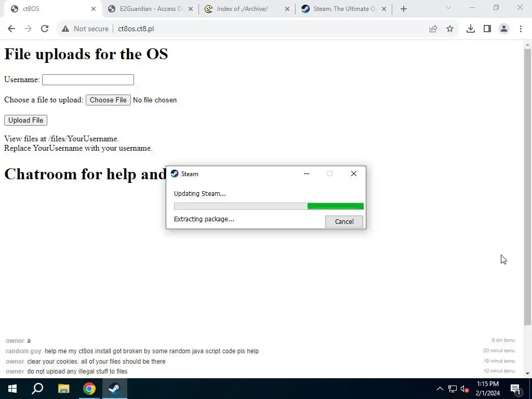Click the Updating Steam progress bar
The image size is (532, 399).
click(x=269, y=206)
